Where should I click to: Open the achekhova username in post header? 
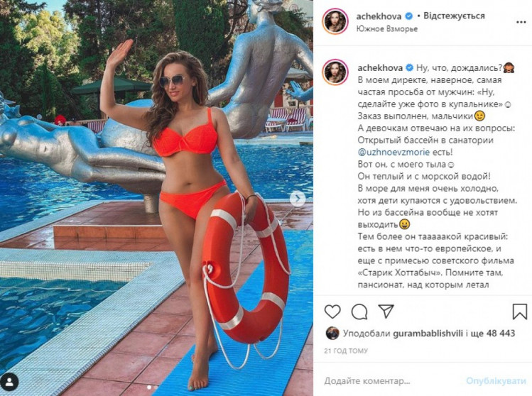click(x=379, y=16)
